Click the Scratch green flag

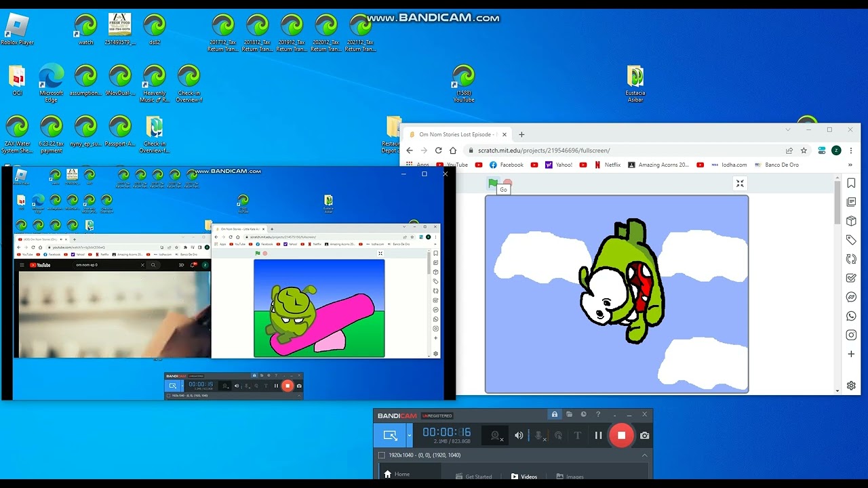click(493, 183)
